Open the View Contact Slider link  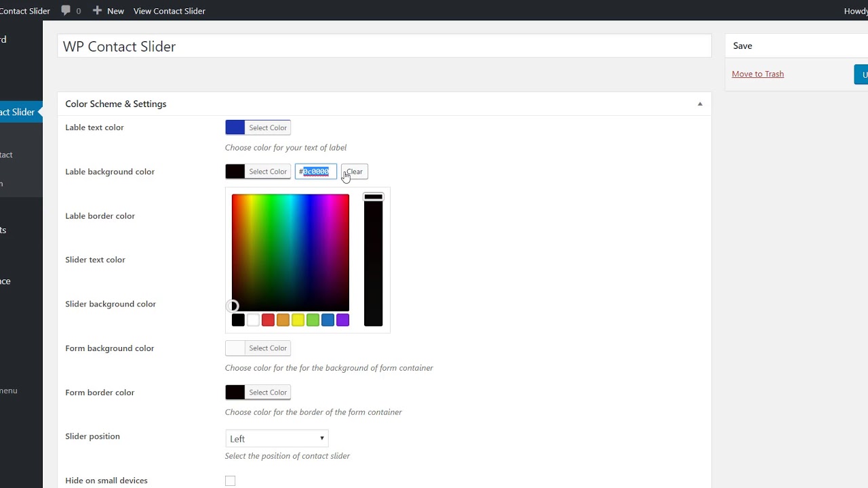coord(169,11)
